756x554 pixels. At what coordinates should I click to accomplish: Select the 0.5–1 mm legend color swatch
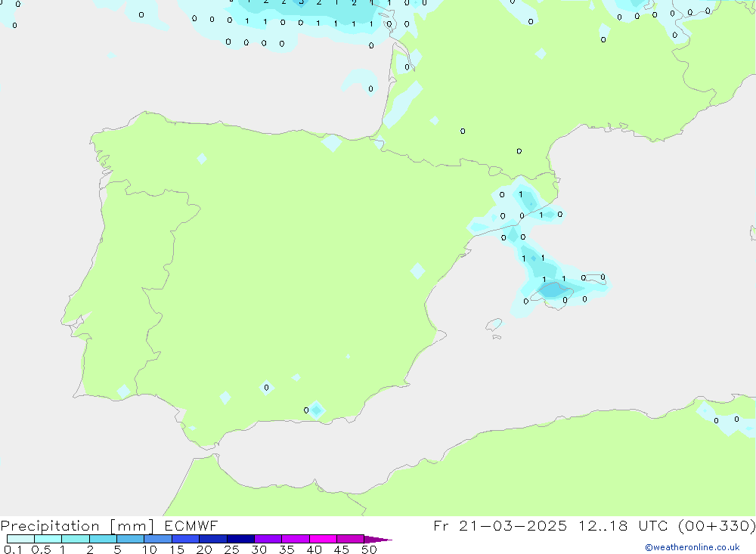pos(48,539)
